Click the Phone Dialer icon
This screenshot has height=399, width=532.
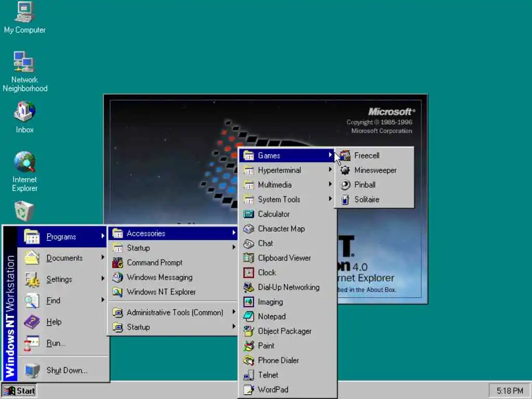click(x=249, y=360)
